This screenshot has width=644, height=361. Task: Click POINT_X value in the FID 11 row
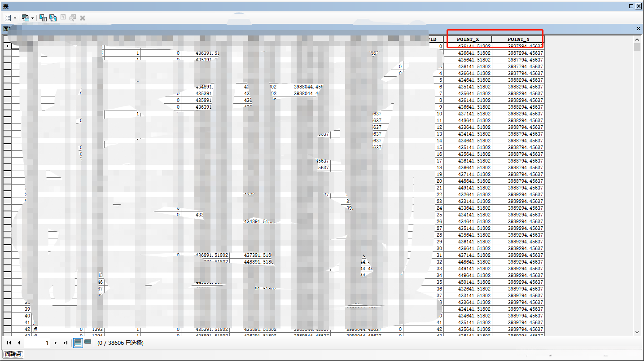(468, 120)
